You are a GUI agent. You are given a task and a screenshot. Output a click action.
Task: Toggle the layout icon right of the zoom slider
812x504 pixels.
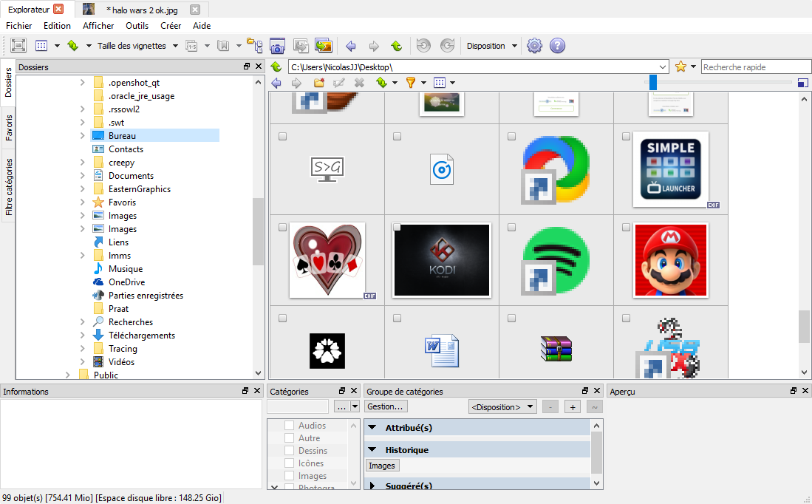(802, 82)
